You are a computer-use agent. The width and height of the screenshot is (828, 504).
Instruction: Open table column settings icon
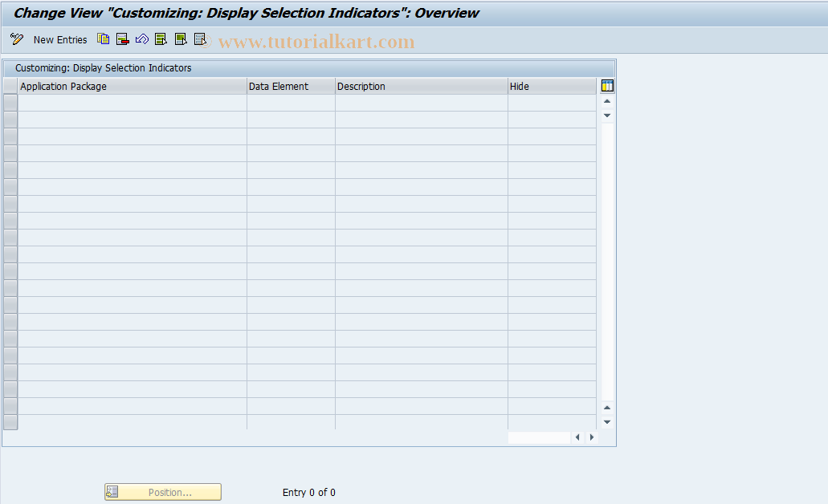coord(607,86)
